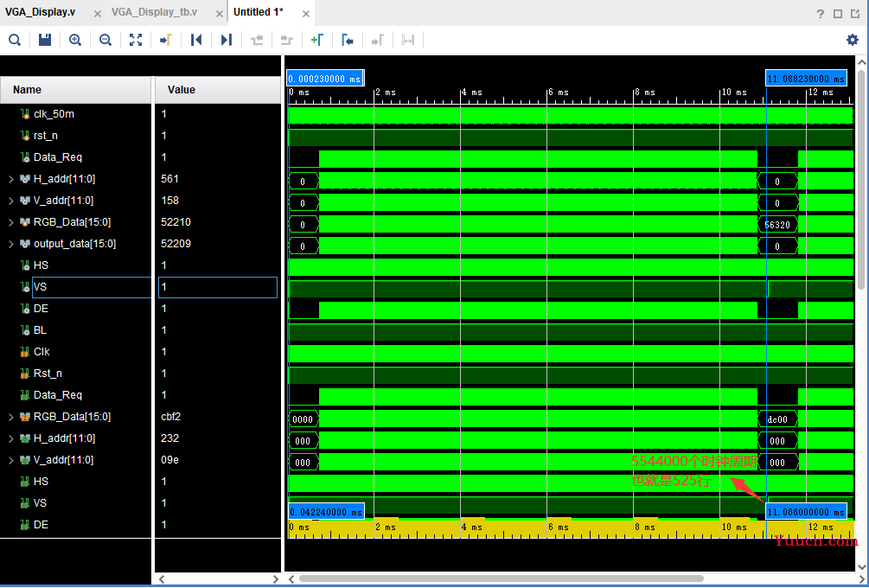
Task: Expand the first H_addr[11:0] bus
Action: coord(10,179)
